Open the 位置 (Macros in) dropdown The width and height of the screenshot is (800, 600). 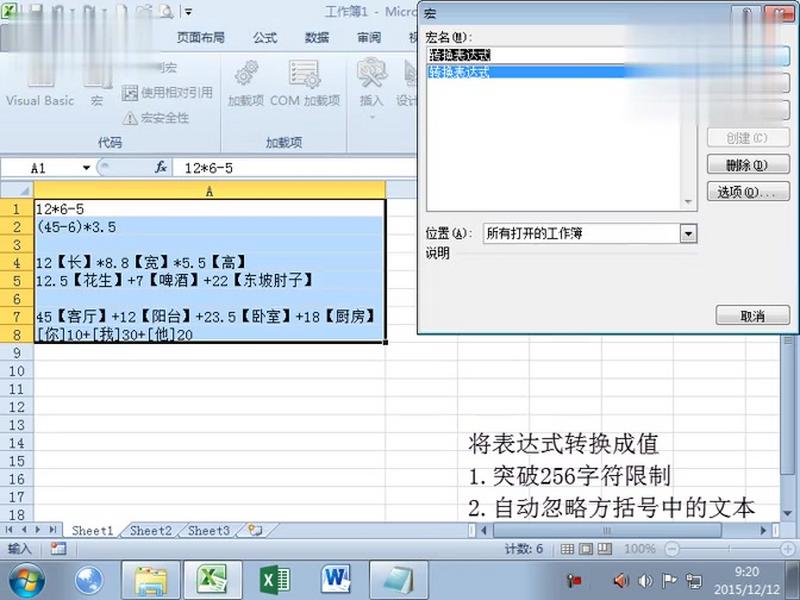coord(690,233)
